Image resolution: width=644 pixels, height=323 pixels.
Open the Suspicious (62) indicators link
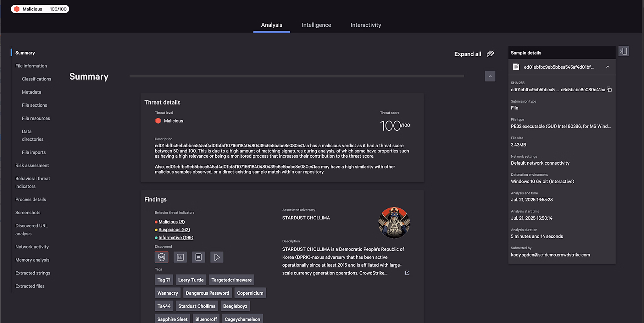coord(174,229)
